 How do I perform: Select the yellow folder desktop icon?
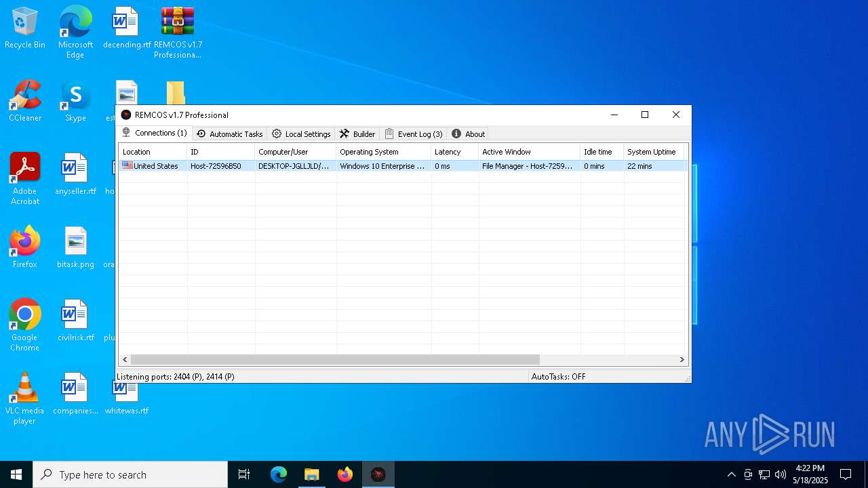coord(176,93)
